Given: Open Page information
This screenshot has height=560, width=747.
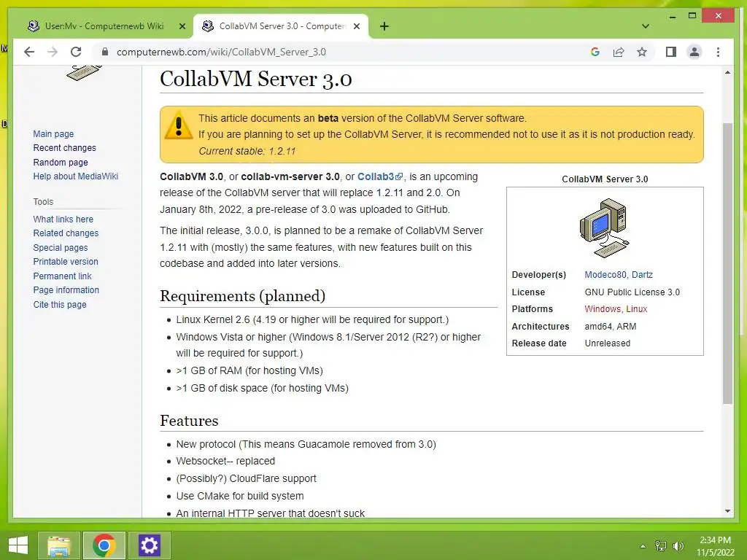Looking at the screenshot, I should (66, 290).
